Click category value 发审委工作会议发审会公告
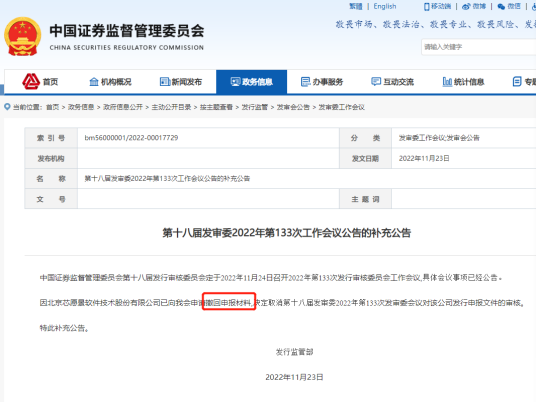The height and width of the screenshot is (402, 536). click(x=439, y=138)
